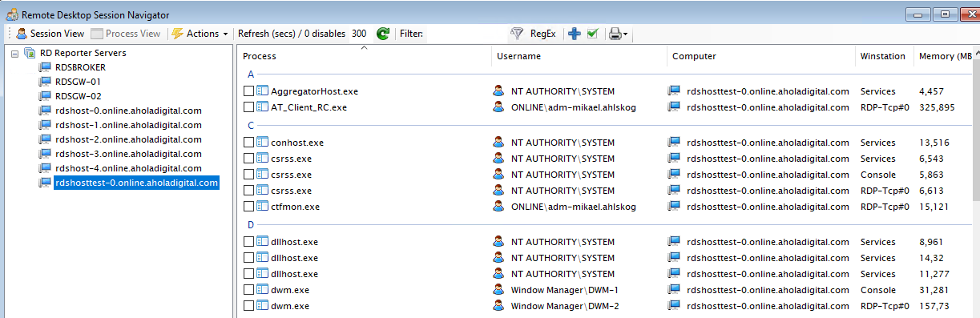Click the RDSBROKER computer icon
The height and width of the screenshot is (318, 980).
coord(45,67)
